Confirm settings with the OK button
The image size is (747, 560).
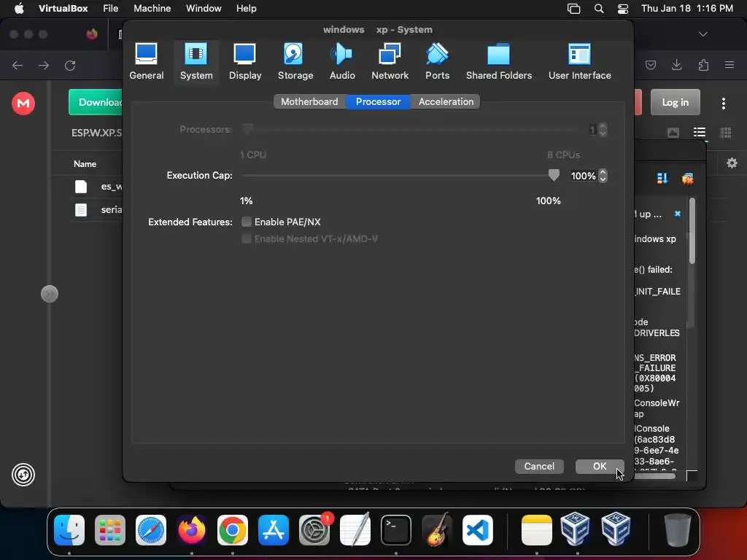click(x=600, y=466)
